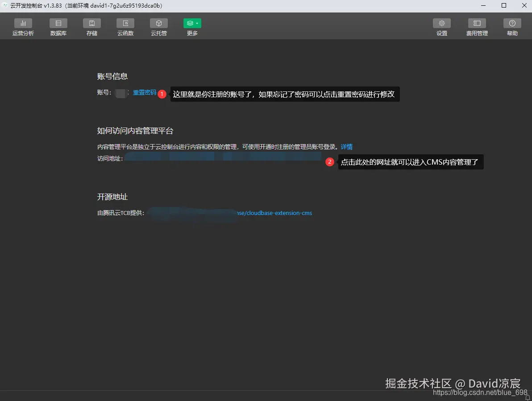This screenshot has width=532, height=401.
Task: Open the cloudbase-extension-cms open source link
Action: click(x=274, y=213)
